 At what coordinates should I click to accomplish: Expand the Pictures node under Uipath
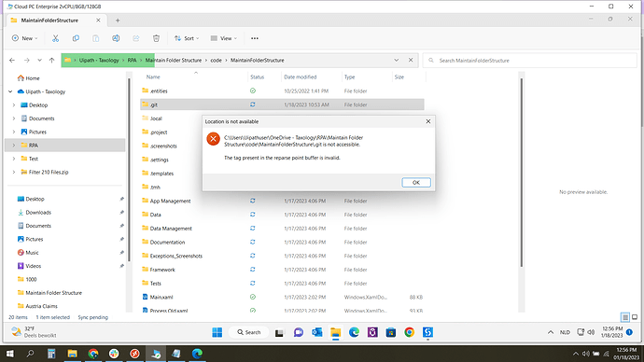coord(14,132)
